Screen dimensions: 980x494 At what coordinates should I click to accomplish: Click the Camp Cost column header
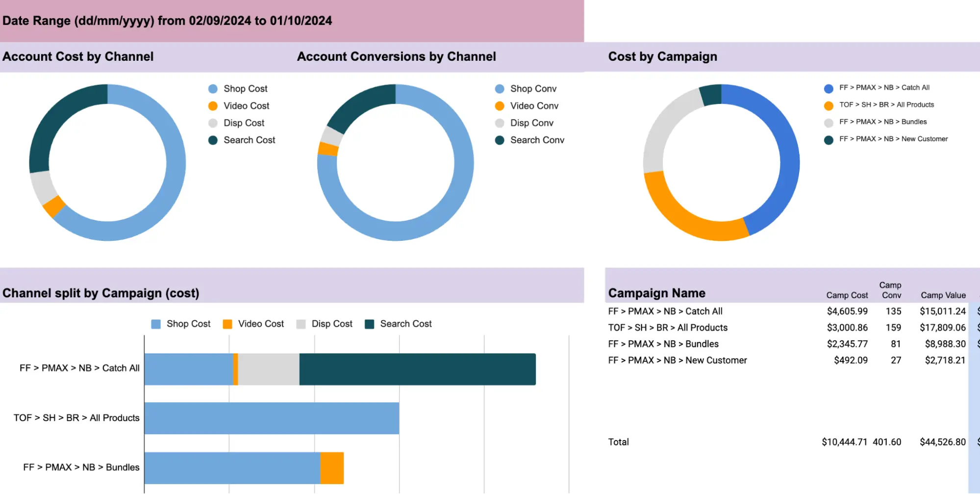(x=847, y=295)
